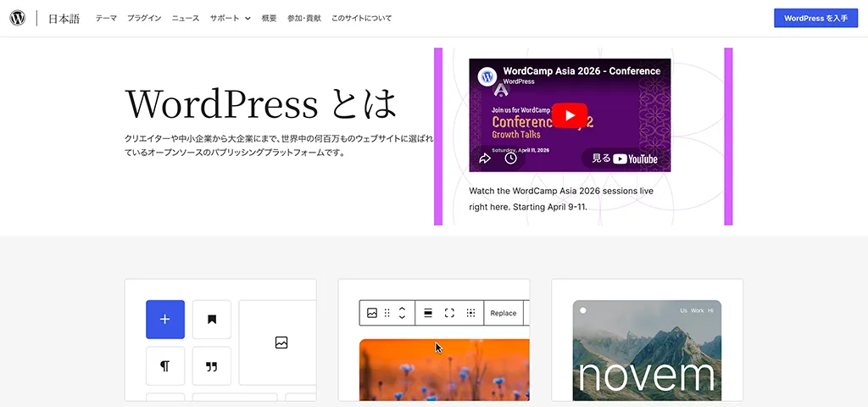The image size is (868, 407).
Task: Click the blue plus add block button
Action: click(165, 320)
